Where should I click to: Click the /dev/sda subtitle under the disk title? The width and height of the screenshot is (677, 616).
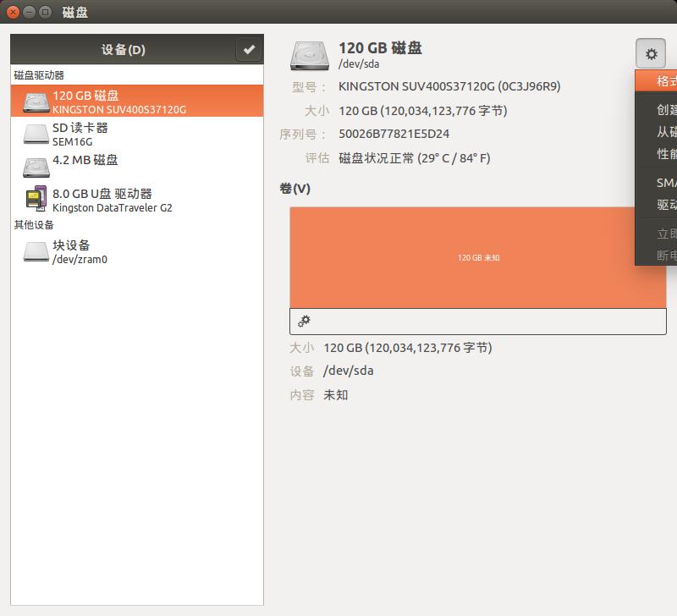pyautogui.click(x=359, y=64)
